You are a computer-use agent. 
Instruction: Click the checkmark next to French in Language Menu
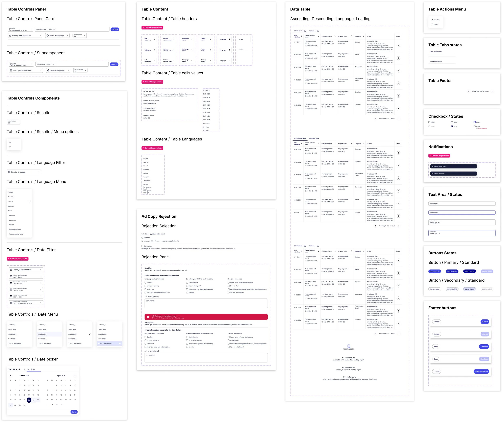click(29, 202)
